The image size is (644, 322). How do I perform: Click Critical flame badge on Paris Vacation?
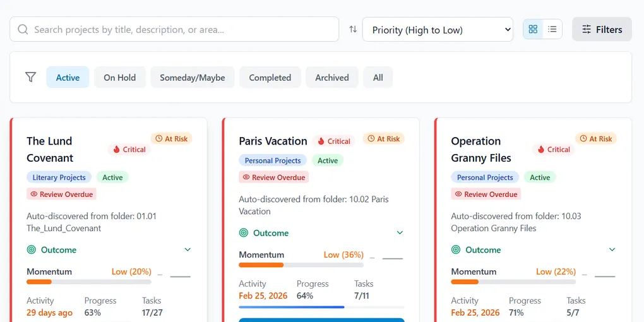[333, 141]
